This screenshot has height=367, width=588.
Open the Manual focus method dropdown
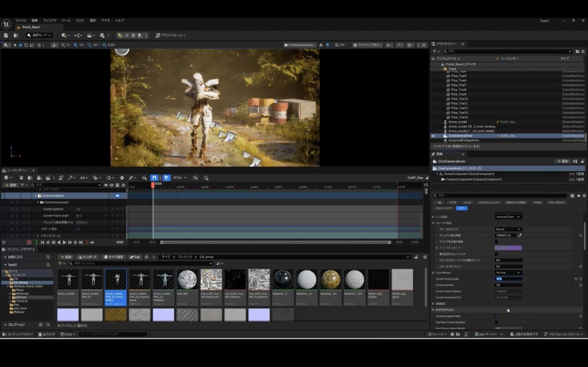[508, 229]
